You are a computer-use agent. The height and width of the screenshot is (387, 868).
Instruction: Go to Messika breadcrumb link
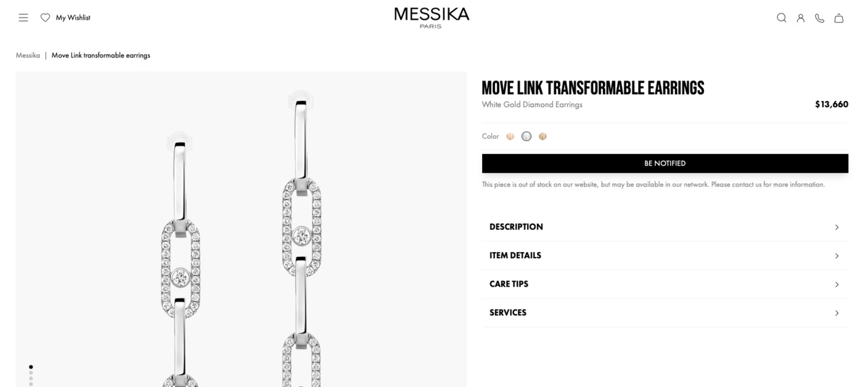[28, 56]
